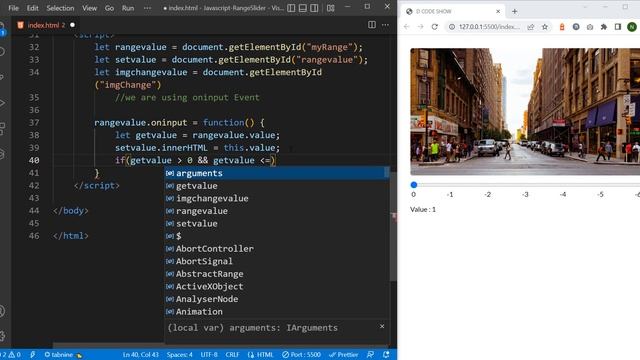Select the 'D CODE SHOW' browser tab

453,11
